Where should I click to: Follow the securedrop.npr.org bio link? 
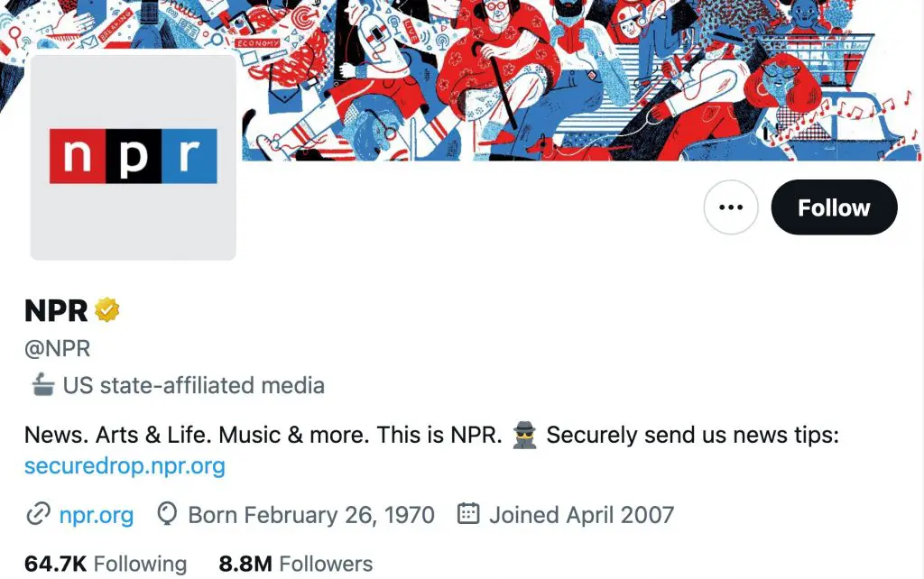[125, 466]
